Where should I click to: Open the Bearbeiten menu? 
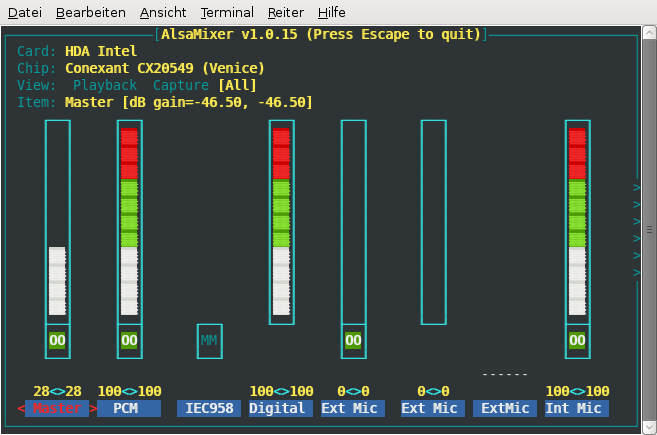click(91, 13)
